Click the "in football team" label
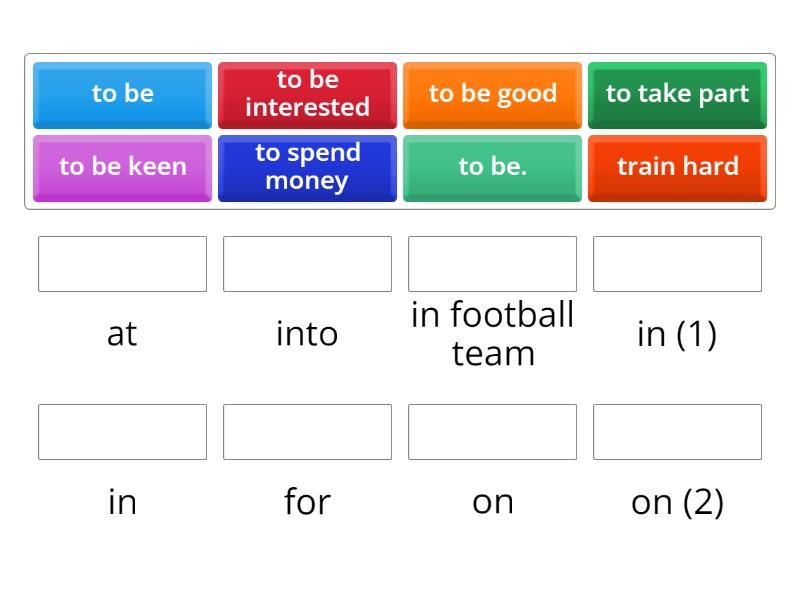Viewport: 800px width, 600px height. click(492, 333)
